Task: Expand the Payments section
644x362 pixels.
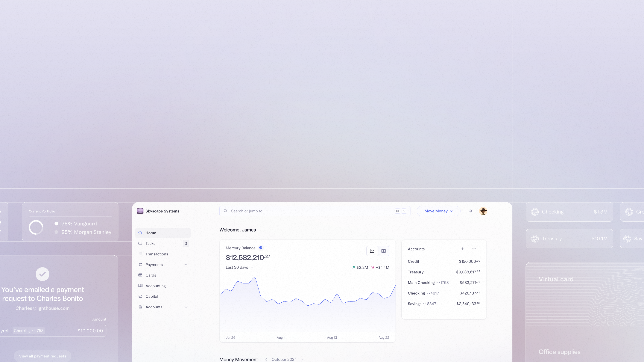Action: 186,265
